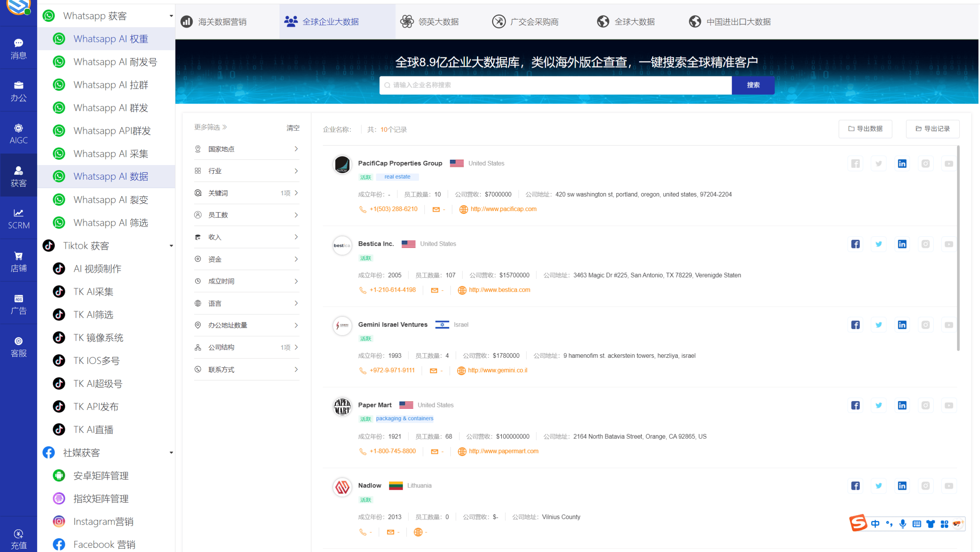Open Bestica Inc.'s Facebook page icon
Image resolution: width=980 pixels, height=552 pixels.
(x=855, y=244)
